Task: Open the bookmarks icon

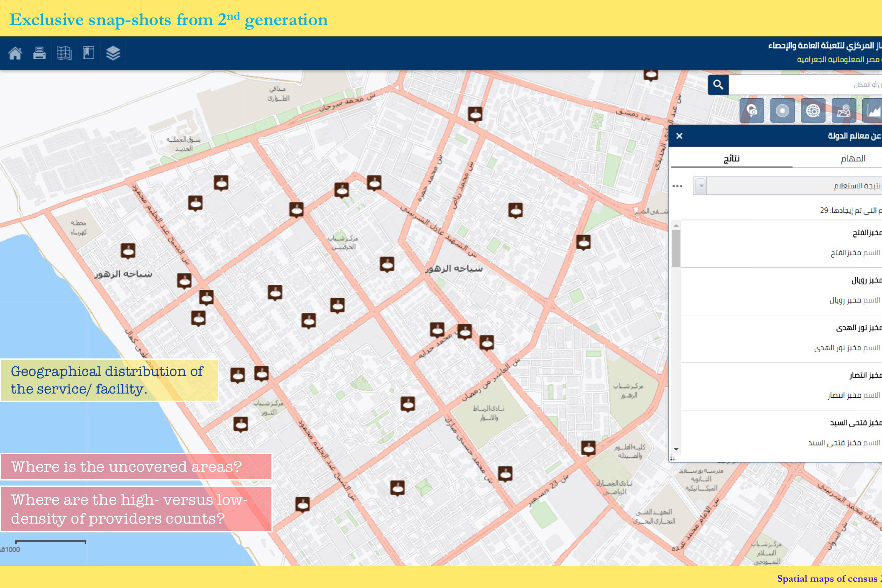Action: pos(88,53)
